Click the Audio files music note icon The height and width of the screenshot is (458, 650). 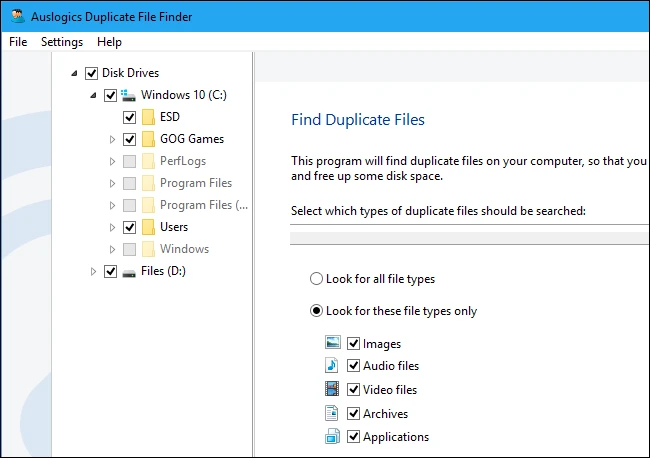333,366
